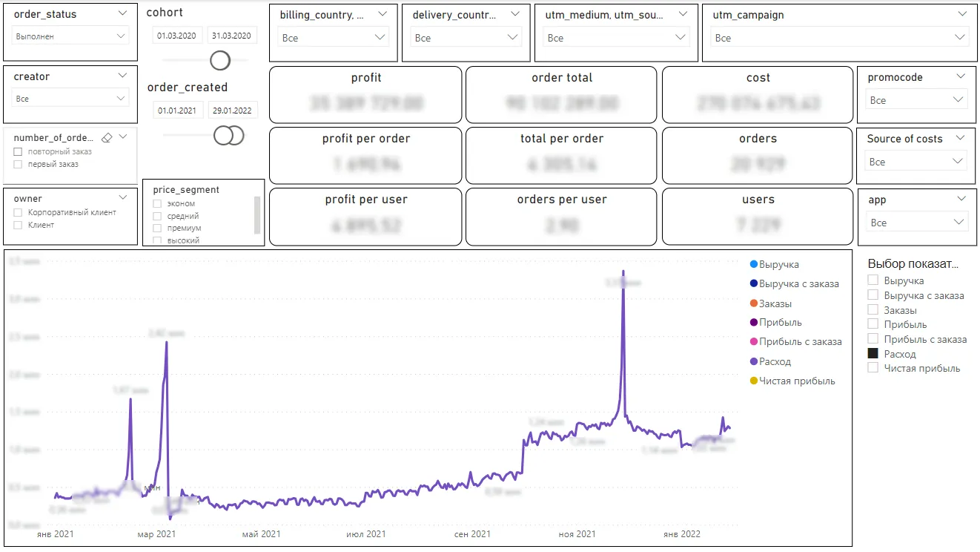Click the cohort date range slider handle

[x=220, y=60]
